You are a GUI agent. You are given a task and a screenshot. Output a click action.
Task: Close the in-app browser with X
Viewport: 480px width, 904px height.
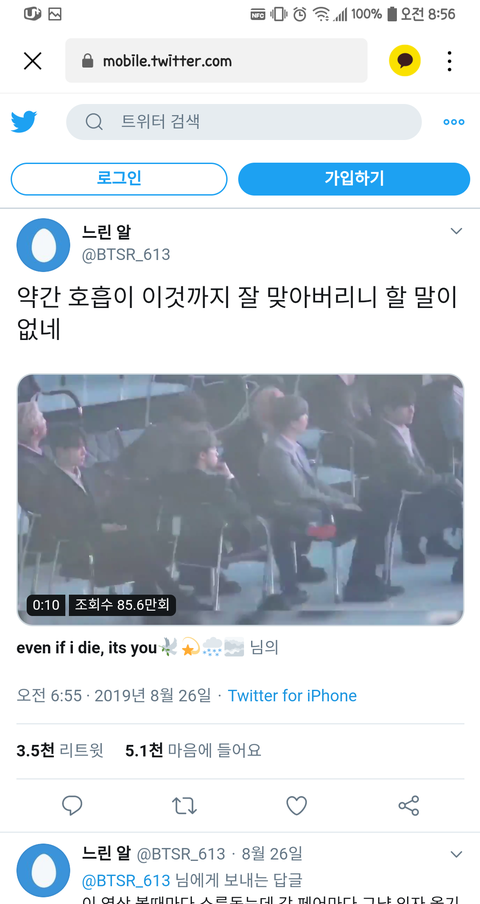(x=32, y=61)
